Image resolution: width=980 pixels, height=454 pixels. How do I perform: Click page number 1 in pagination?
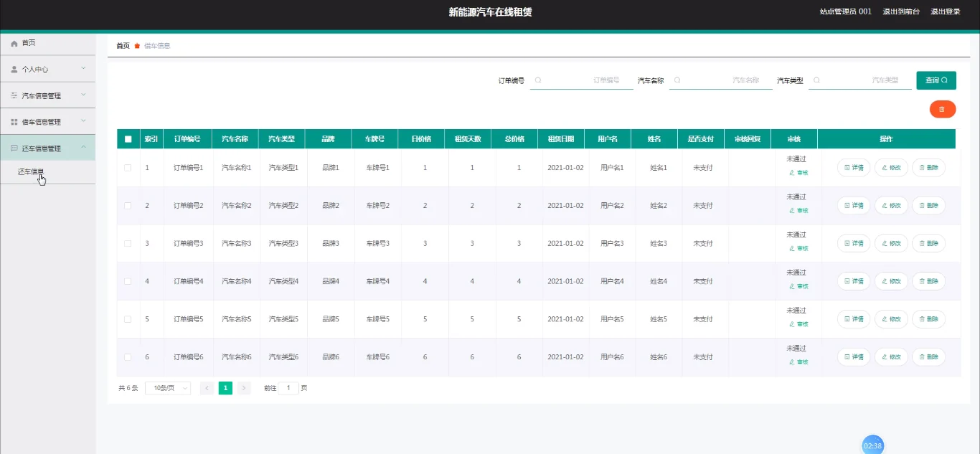coord(225,388)
